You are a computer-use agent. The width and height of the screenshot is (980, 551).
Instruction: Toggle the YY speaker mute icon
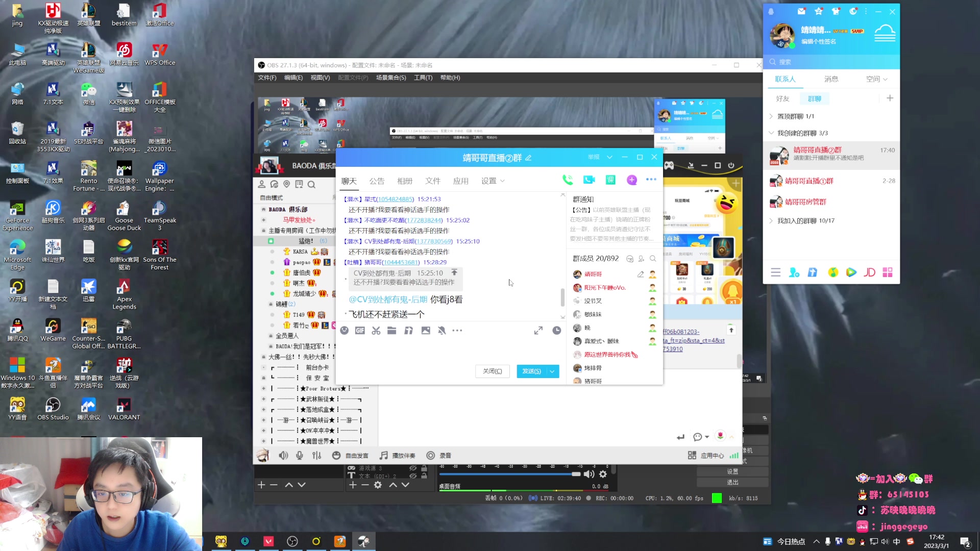(x=283, y=456)
